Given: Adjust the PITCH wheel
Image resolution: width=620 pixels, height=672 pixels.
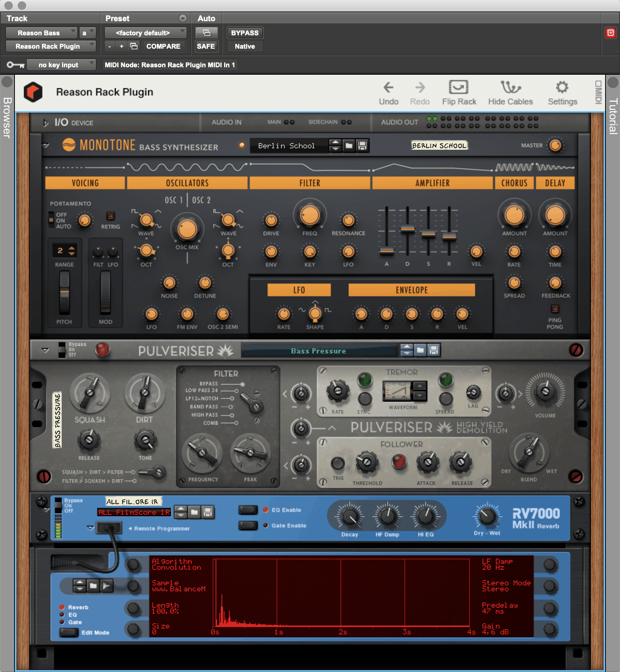Looking at the screenshot, I should 64,293.
